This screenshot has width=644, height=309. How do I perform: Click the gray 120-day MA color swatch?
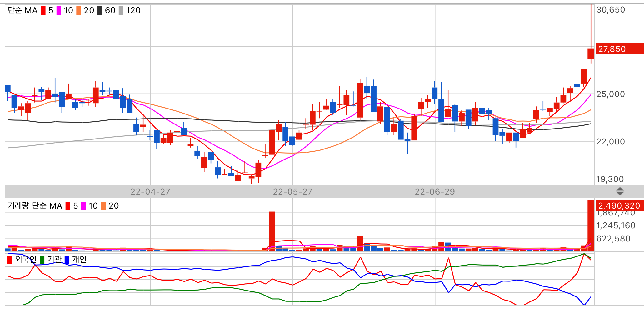(121, 11)
